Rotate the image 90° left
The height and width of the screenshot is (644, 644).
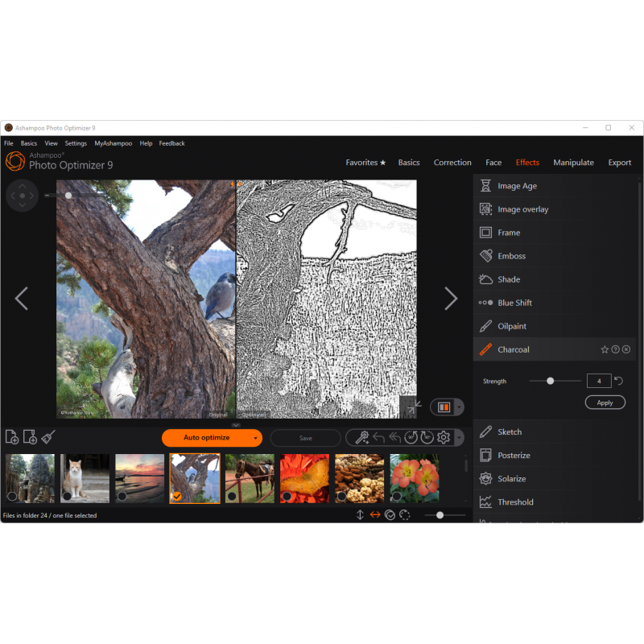click(x=411, y=438)
